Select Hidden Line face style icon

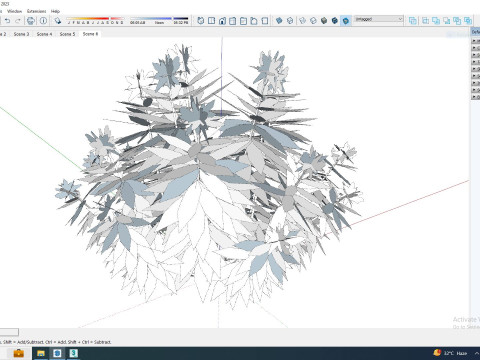313,21
